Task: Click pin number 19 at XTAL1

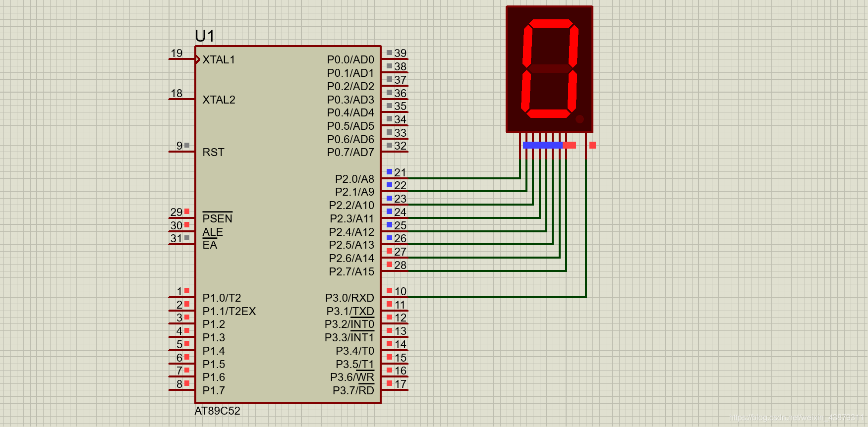Action: (176, 53)
